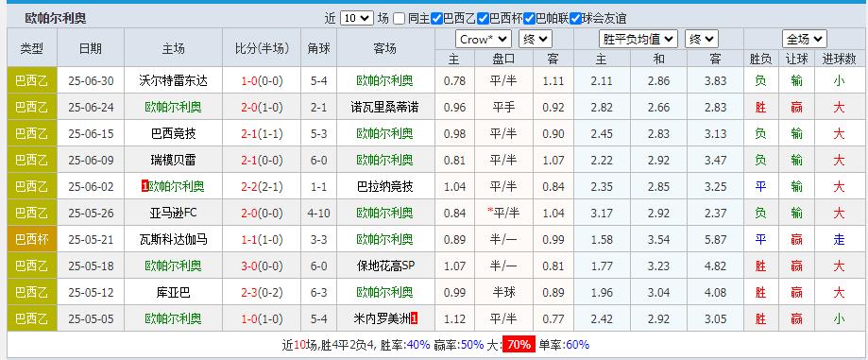Viewport: 868px width, 360px height.
Task: Click the 角球 column header
Action: point(319,49)
